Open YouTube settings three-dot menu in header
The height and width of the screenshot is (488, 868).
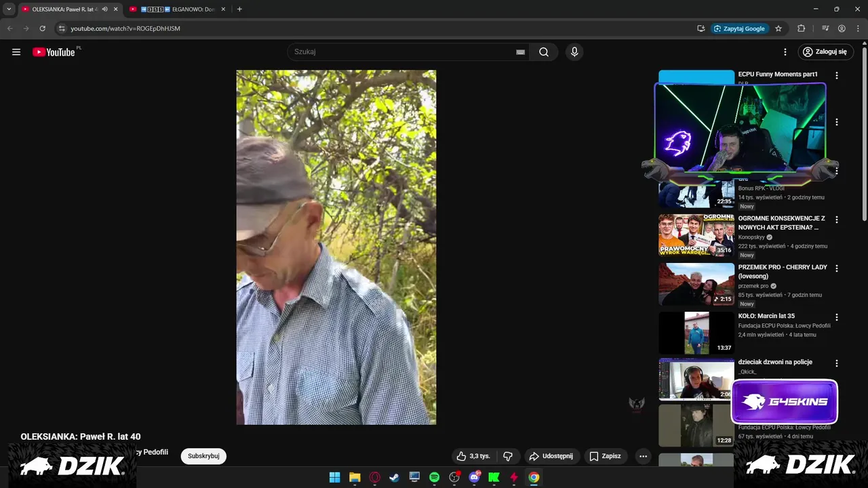click(785, 52)
